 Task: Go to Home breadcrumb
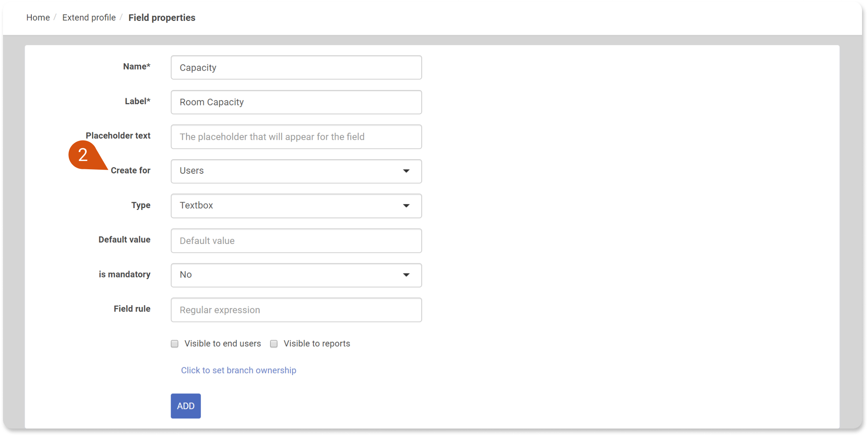pos(38,18)
